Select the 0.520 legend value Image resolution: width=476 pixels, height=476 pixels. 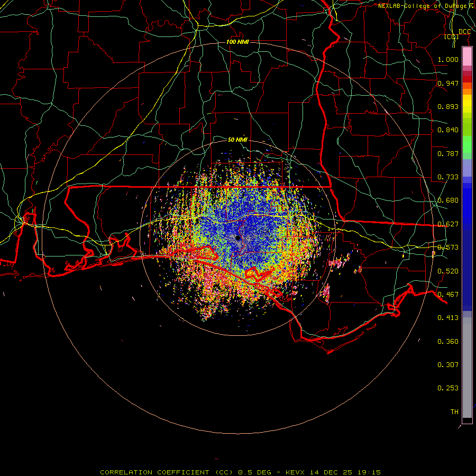[448, 271]
